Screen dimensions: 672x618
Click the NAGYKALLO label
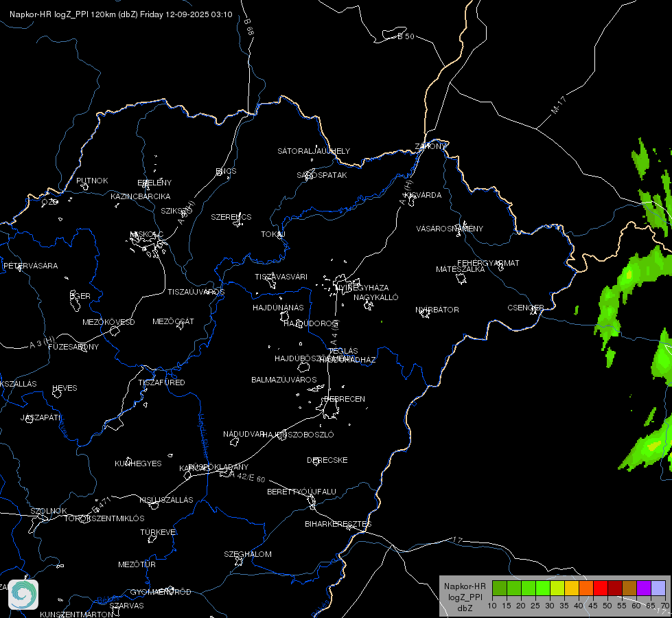(376, 297)
